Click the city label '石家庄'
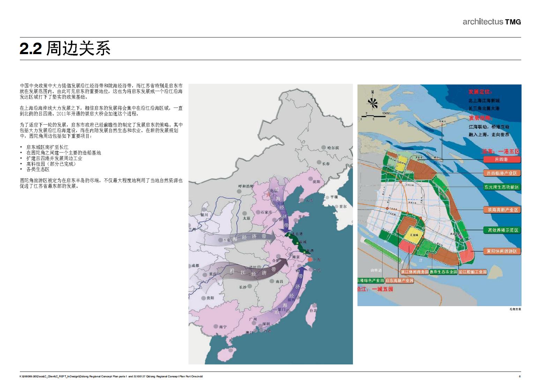 (266, 213)
